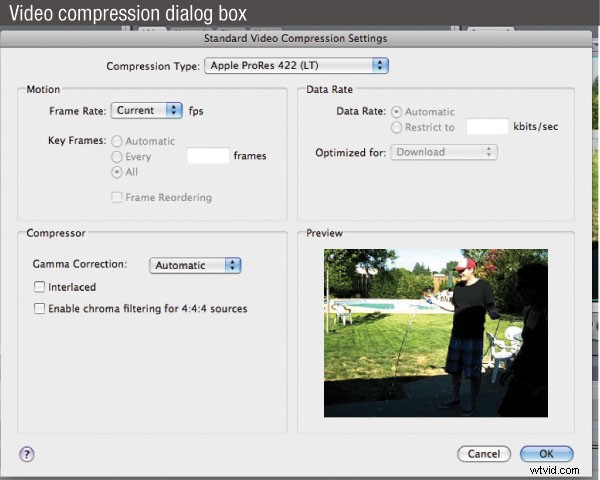Open the help question mark button
The width and height of the screenshot is (600, 480).
[x=27, y=454]
